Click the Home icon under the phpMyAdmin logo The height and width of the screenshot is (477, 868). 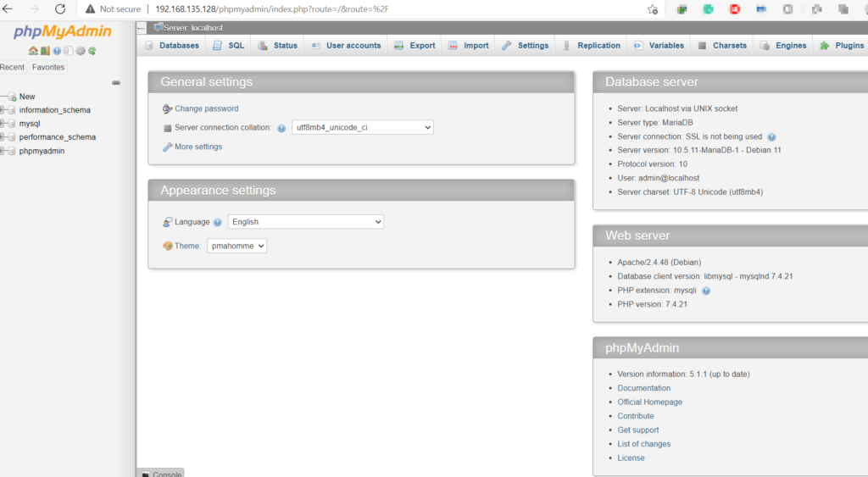pyautogui.click(x=33, y=51)
